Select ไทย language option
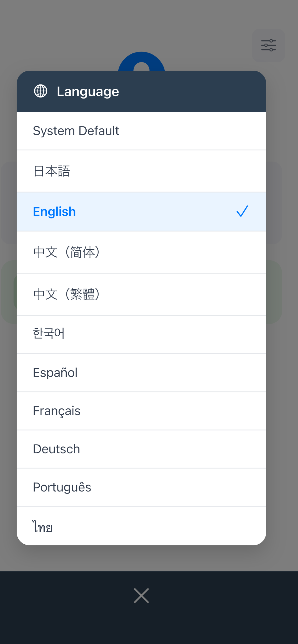This screenshot has width=298, height=644. pos(42,526)
